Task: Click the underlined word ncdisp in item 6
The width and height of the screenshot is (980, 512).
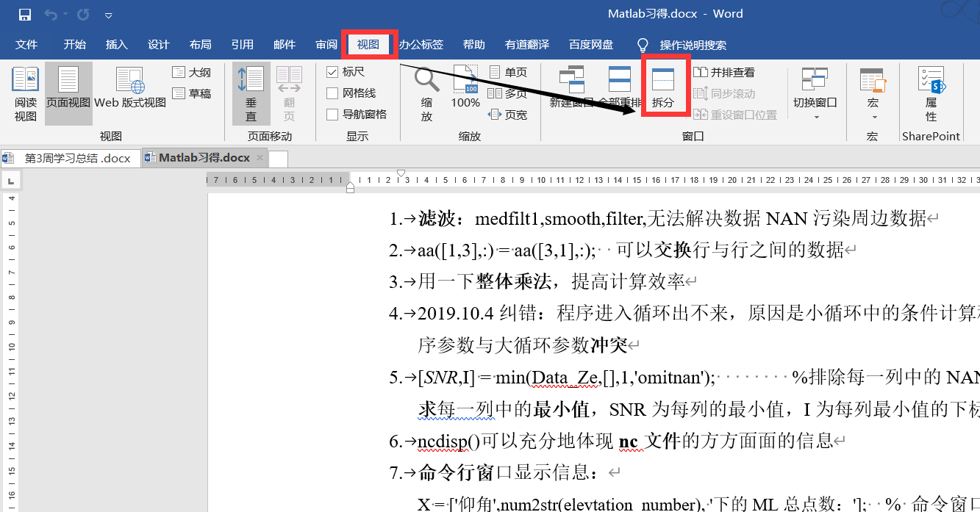Action: pyautogui.click(x=442, y=441)
